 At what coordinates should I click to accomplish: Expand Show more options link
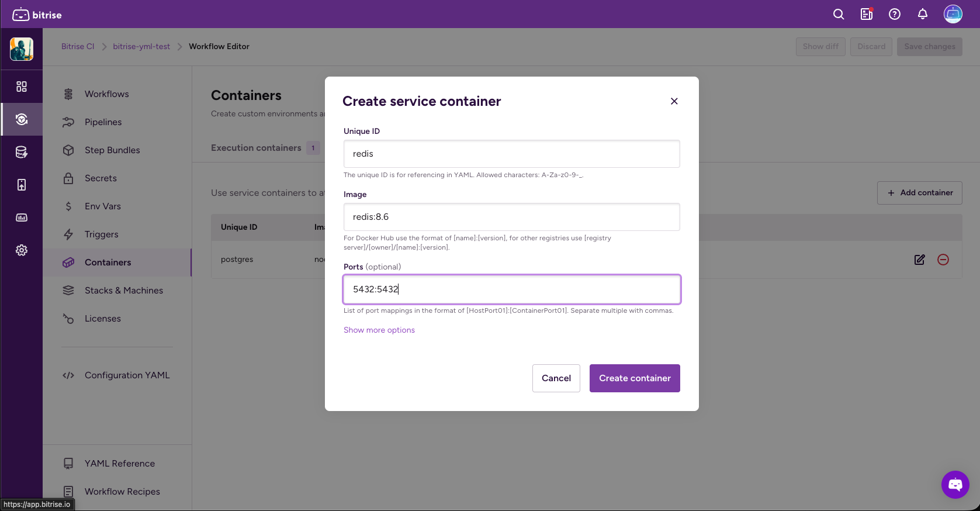point(379,330)
